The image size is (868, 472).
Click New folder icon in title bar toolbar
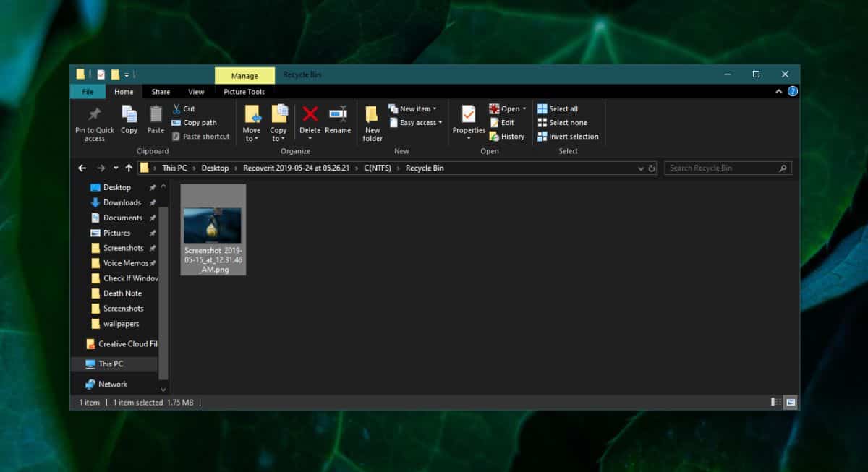pyautogui.click(x=115, y=74)
